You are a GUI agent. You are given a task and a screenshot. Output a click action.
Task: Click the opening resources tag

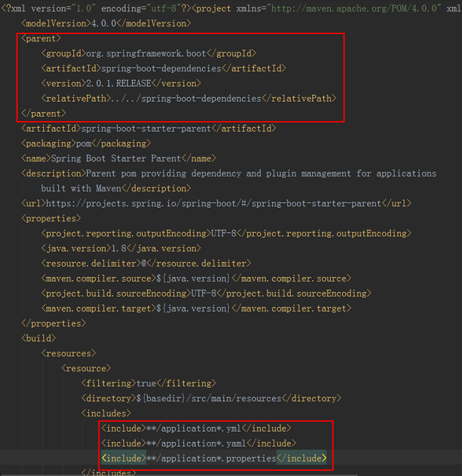click(x=69, y=354)
